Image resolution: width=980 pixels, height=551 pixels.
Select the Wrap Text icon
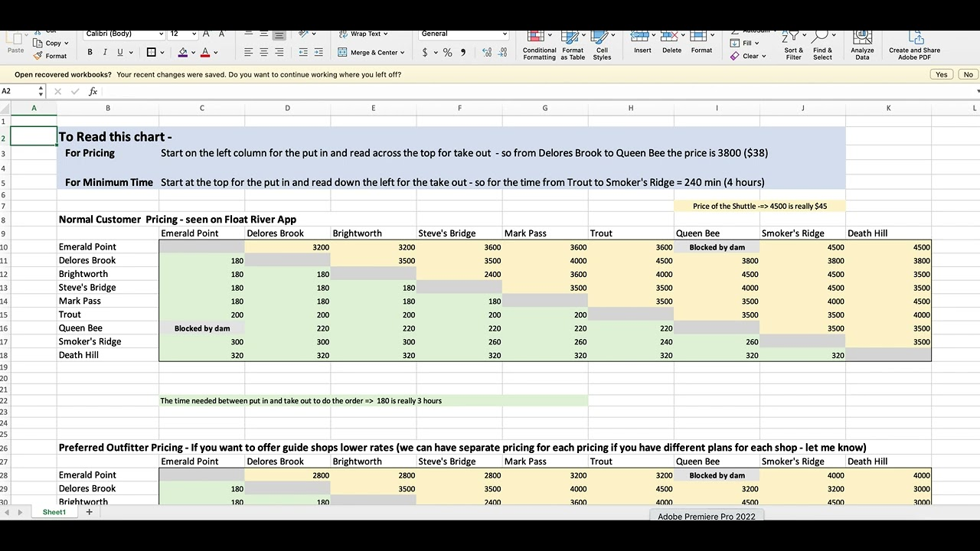pos(345,34)
